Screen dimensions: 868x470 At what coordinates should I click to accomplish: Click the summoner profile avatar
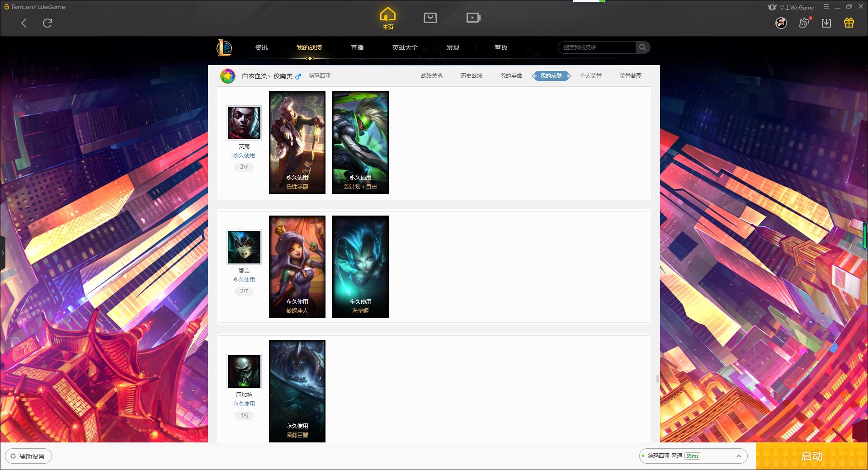[228, 76]
